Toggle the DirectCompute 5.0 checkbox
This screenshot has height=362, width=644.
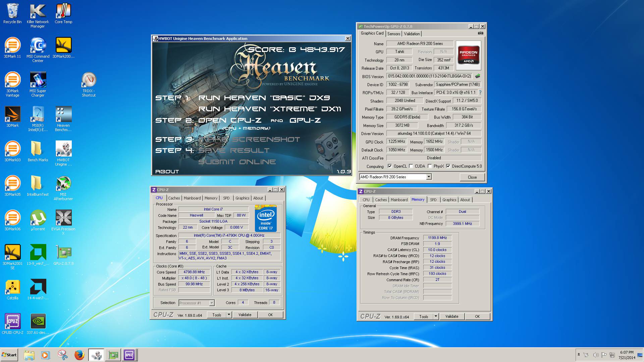[448, 166]
